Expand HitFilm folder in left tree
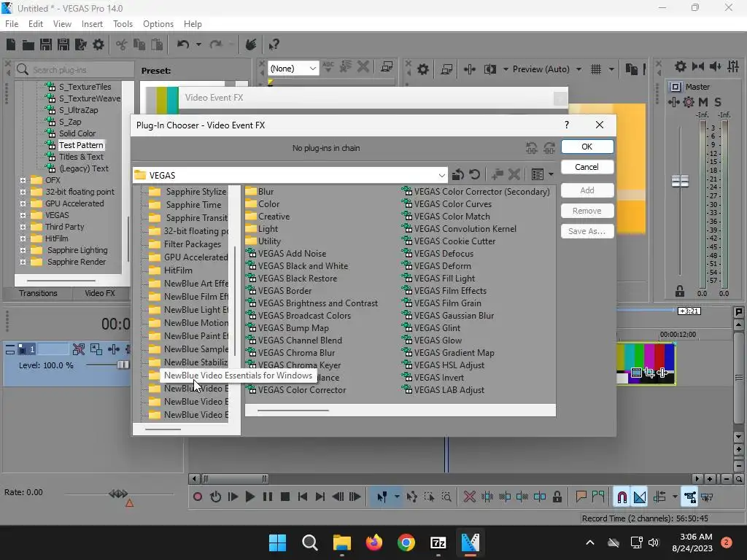Image resolution: width=747 pixels, height=560 pixels. click(x=23, y=238)
